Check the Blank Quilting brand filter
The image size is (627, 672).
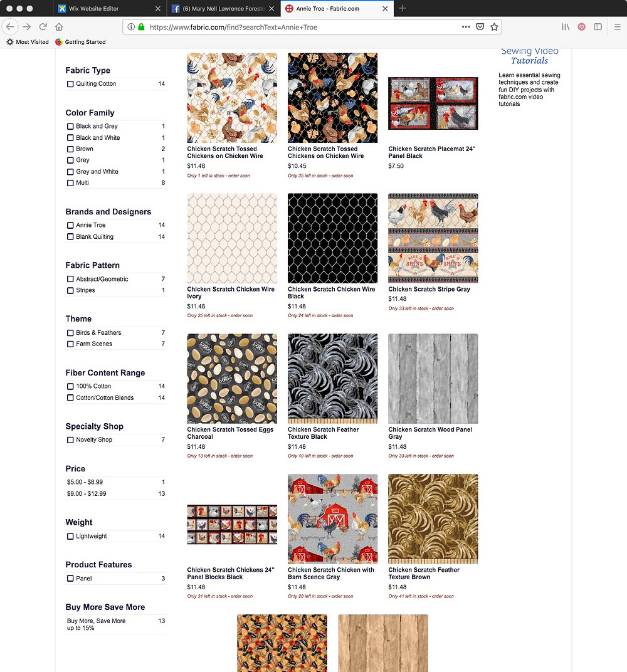(70, 236)
